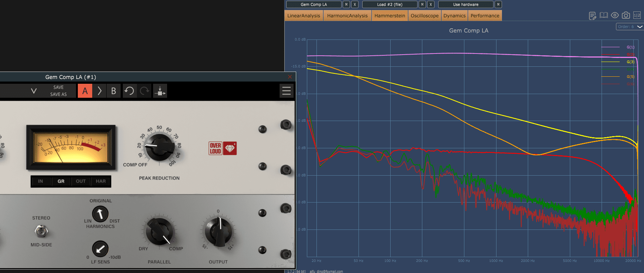Click the HARMONICS lin/dist knob

(x=100, y=214)
